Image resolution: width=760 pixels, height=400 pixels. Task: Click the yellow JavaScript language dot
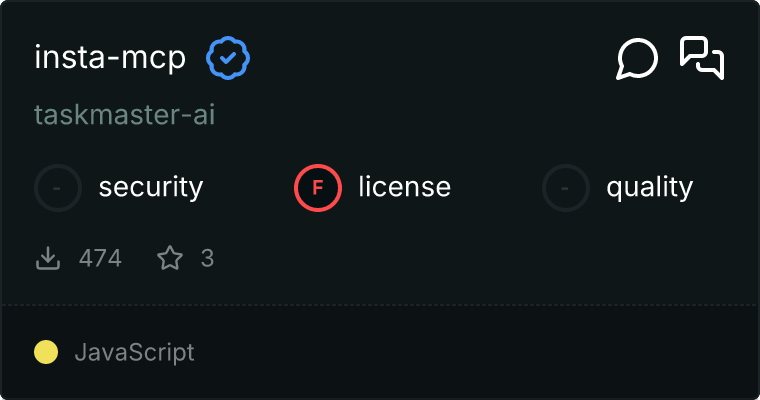click(46, 352)
